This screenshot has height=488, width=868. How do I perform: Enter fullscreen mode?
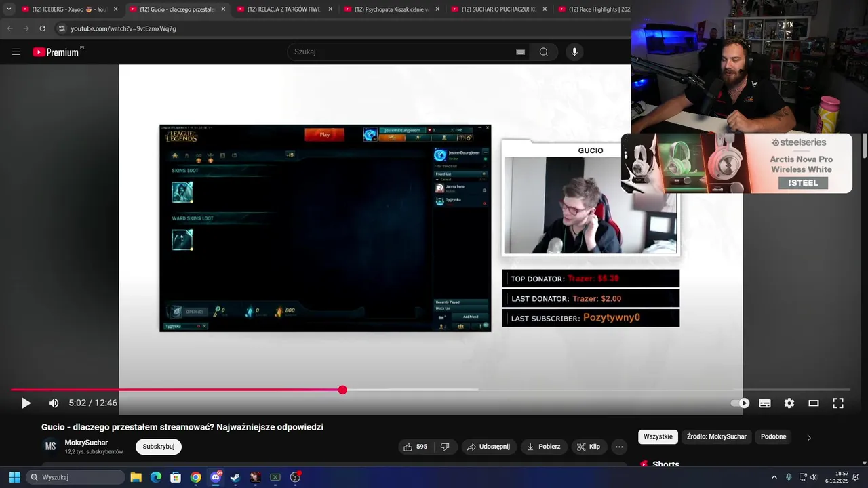tap(838, 403)
